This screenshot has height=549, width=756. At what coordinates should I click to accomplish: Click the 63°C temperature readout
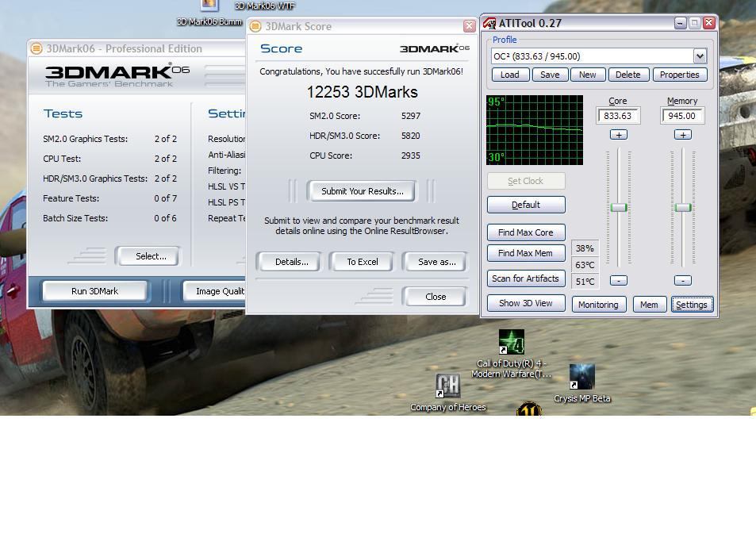[x=585, y=265]
